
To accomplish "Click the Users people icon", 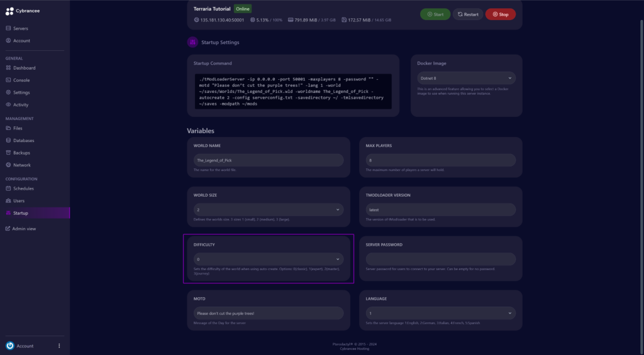I will pyautogui.click(x=8, y=200).
